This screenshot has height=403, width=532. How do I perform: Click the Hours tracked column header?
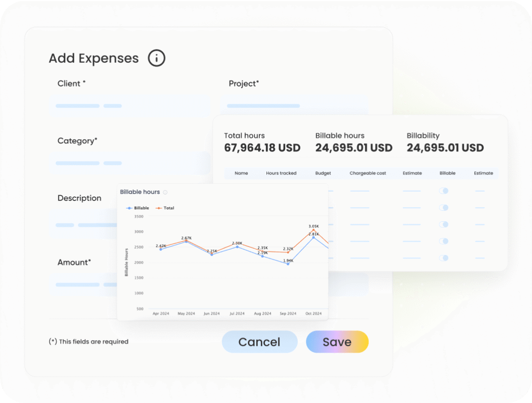281,173
